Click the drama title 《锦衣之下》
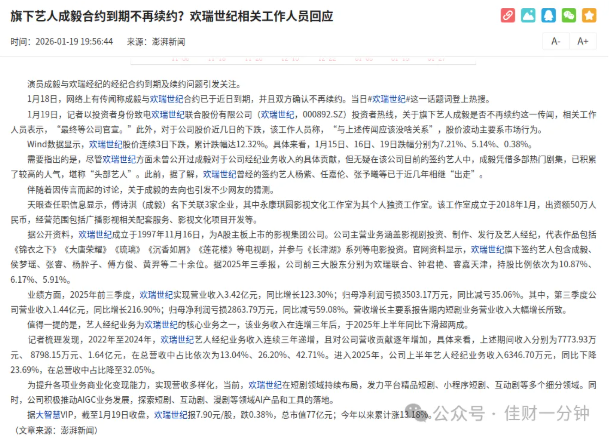612x444 pixels. coord(36,249)
